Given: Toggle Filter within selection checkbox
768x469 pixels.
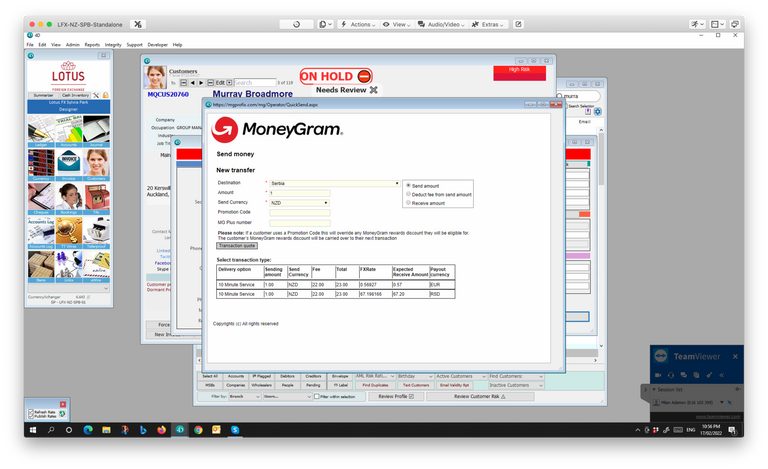Looking at the screenshot, I should tap(316, 397).
